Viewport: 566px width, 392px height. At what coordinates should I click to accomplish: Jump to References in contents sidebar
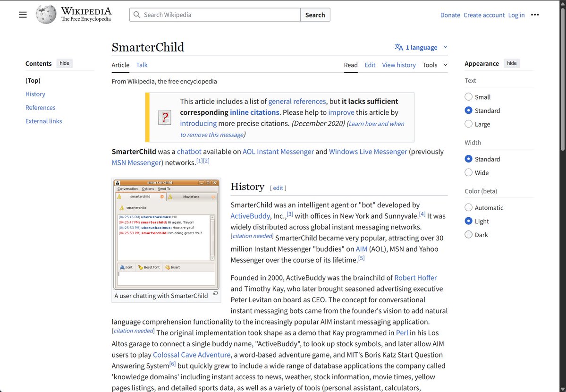pos(41,108)
